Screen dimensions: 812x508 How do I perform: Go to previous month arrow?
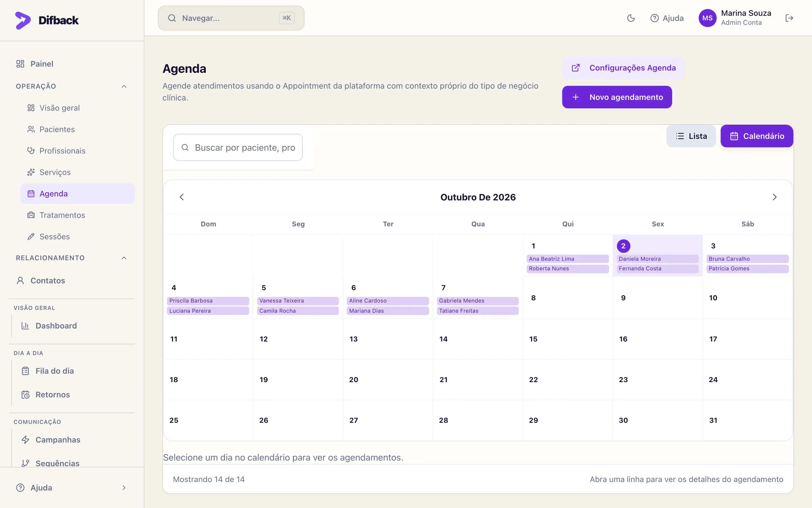click(182, 197)
